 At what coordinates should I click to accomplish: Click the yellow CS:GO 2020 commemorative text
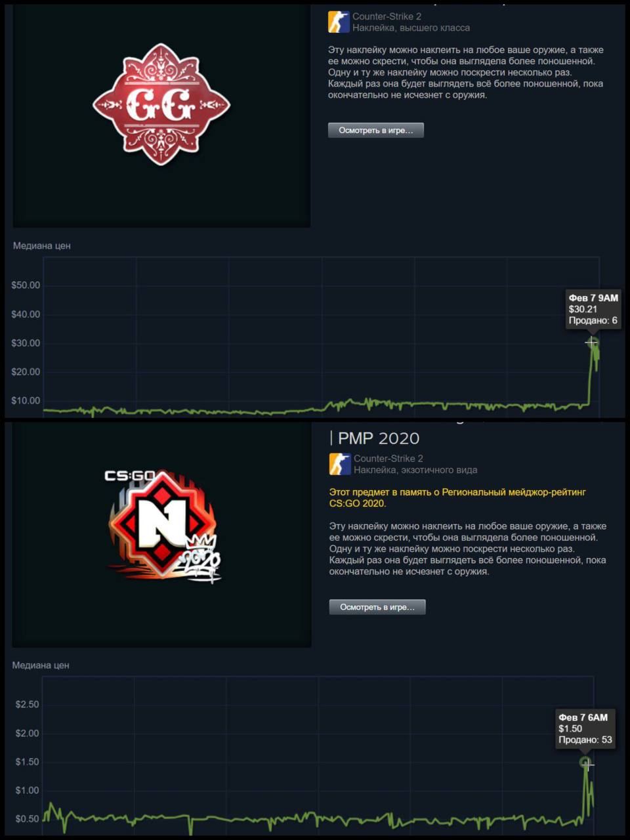[x=457, y=497]
